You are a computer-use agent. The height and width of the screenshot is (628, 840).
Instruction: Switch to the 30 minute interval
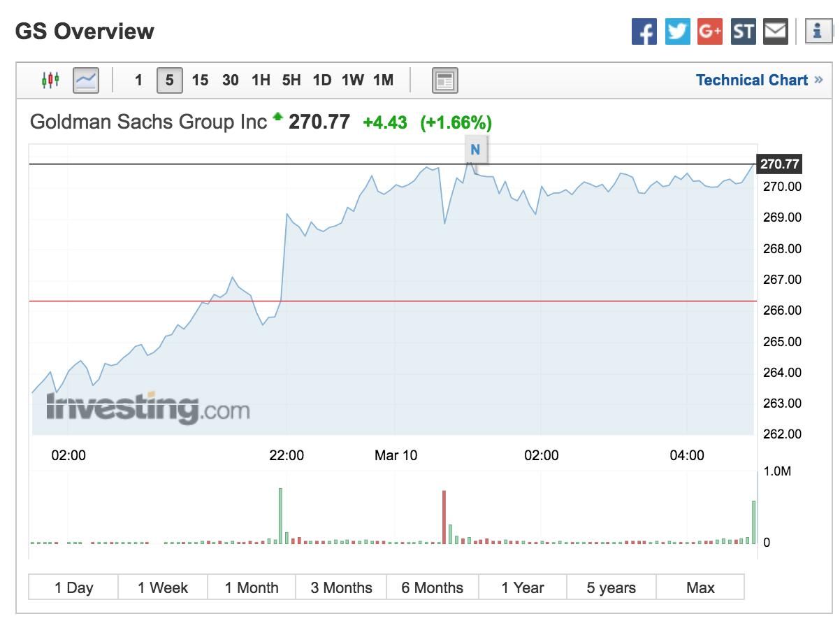tap(231, 80)
